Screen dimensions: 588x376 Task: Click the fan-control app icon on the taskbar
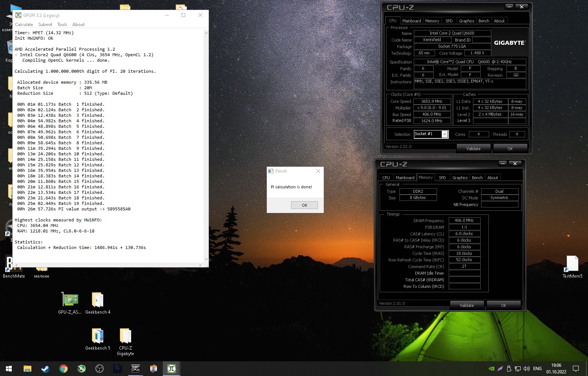(x=117, y=369)
